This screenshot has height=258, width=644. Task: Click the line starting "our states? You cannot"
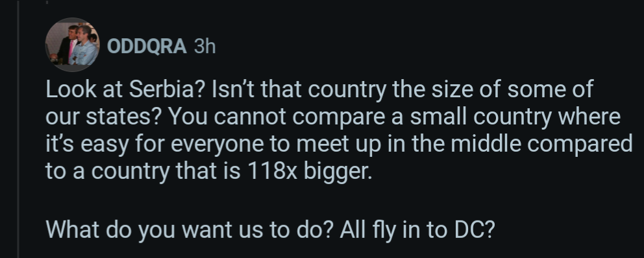[x=332, y=117]
